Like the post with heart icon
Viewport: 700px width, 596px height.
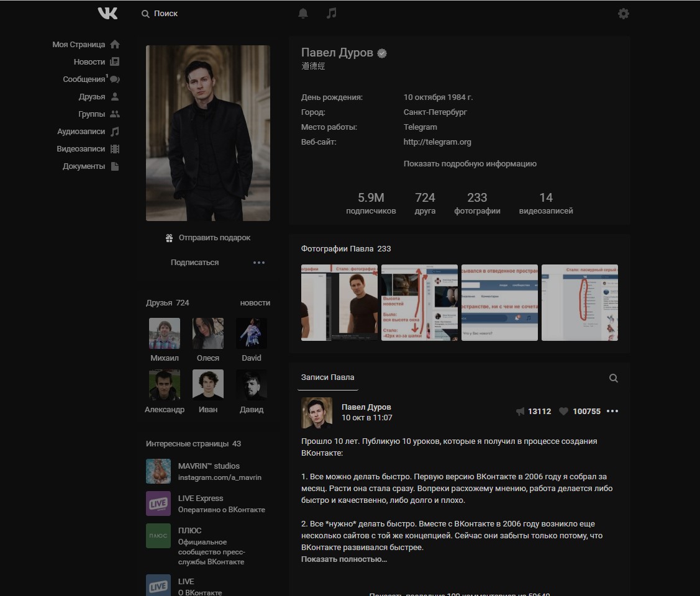click(564, 412)
